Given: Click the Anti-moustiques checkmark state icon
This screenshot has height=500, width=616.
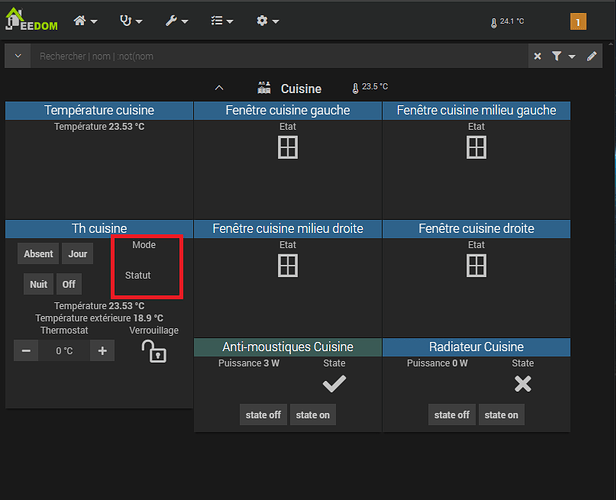Looking at the screenshot, I should click(334, 384).
